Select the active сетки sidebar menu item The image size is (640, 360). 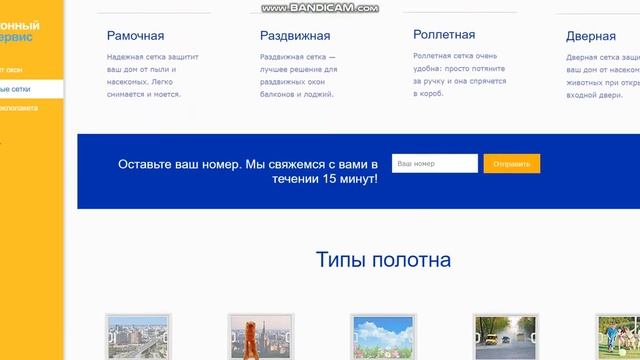[x=31, y=89]
